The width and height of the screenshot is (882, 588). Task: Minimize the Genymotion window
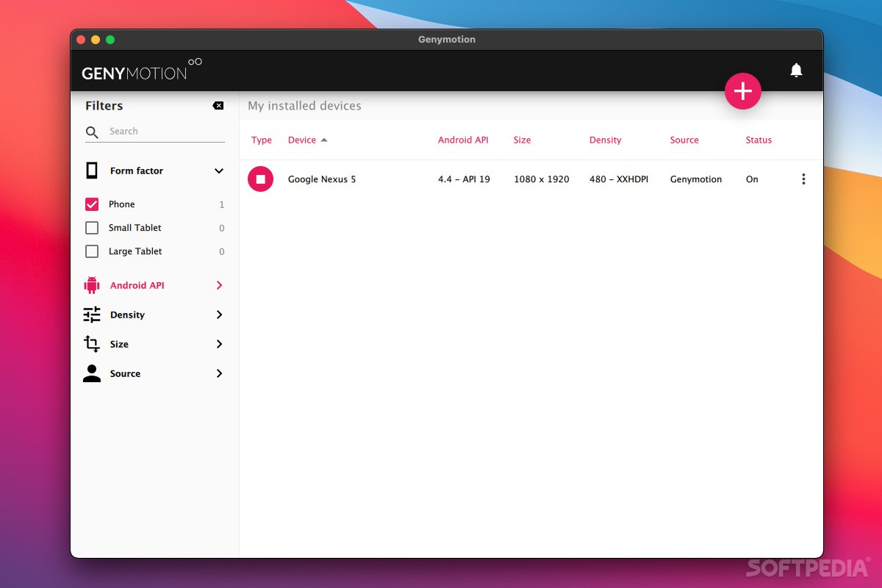(96, 40)
